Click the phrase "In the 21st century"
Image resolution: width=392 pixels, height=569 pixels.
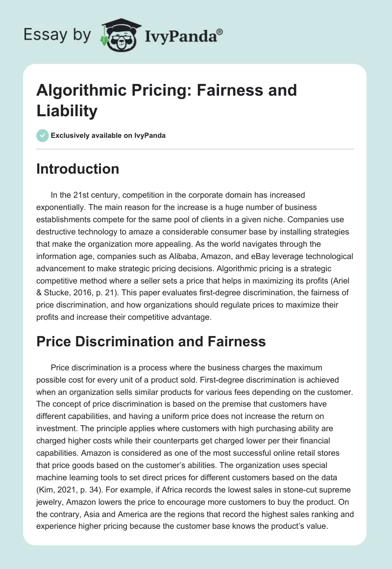click(x=83, y=196)
